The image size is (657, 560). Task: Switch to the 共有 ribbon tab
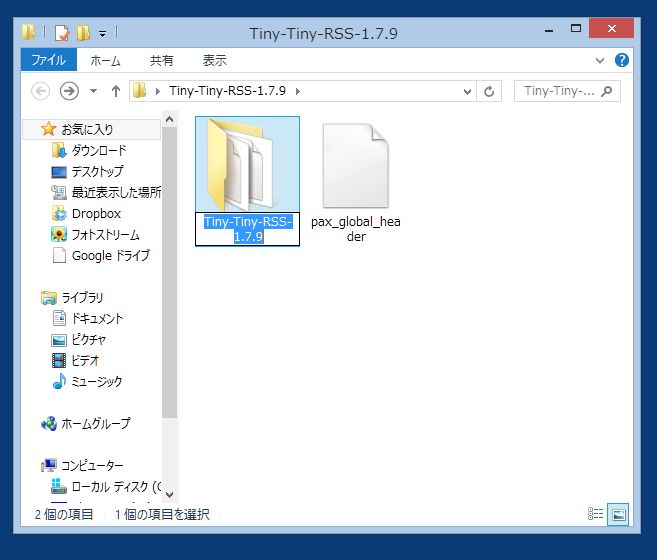point(161,61)
